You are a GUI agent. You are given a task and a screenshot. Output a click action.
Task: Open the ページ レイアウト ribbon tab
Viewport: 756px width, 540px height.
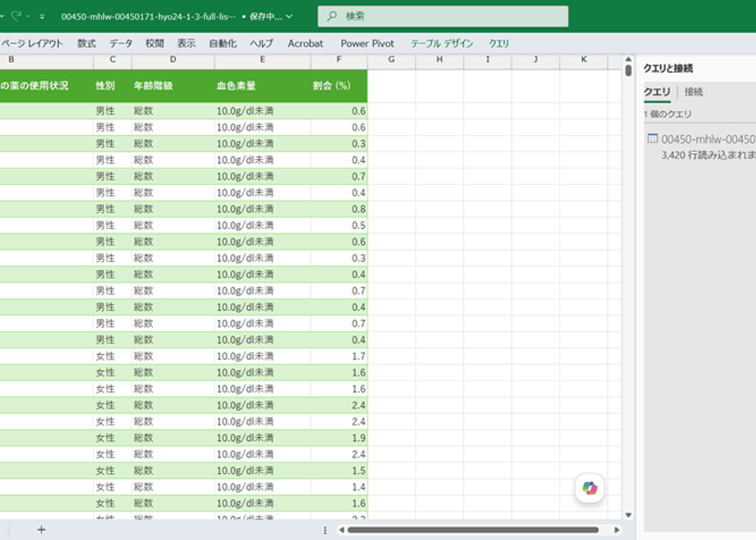click(32, 43)
